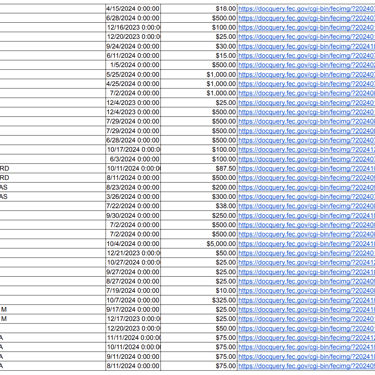This screenshot has width=375, height=375.
Task: Open the FEC link in the 12/16/2023 row
Action: [x=307, y=27]
